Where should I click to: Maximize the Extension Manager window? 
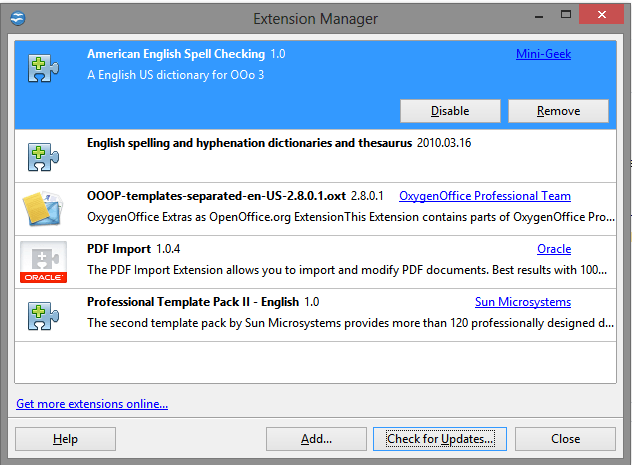tap(566, 15)
